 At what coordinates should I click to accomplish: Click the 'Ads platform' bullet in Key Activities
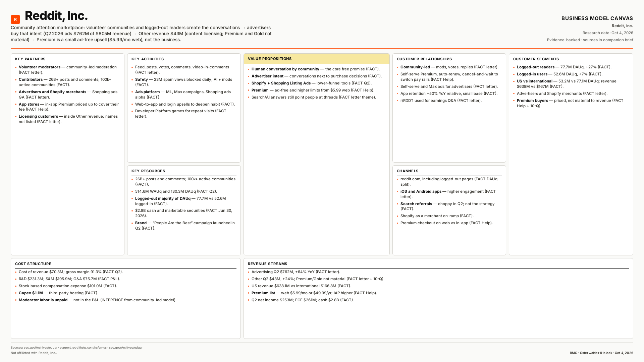point(184,95)
